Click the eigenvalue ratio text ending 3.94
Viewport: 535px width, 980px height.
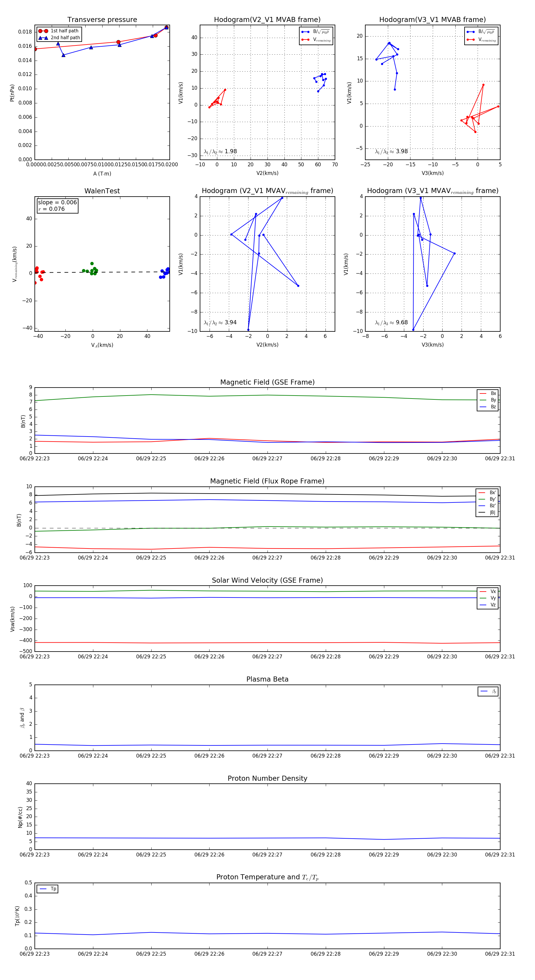(220, 323)
